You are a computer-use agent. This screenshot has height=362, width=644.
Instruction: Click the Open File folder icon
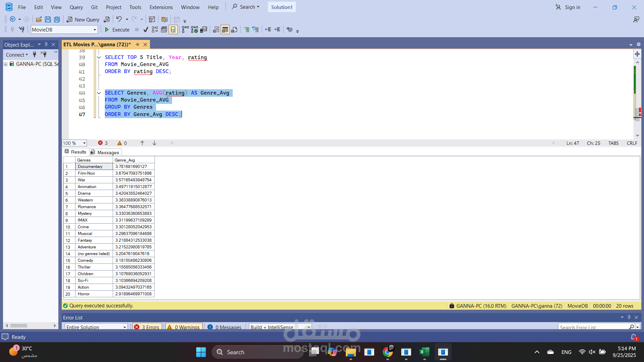point(39,19)
